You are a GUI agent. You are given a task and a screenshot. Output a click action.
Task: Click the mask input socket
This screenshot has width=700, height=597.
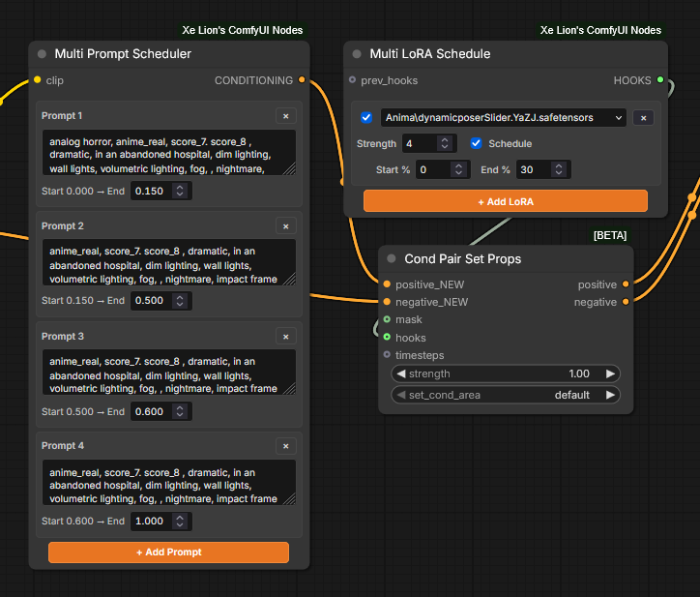pos(387,319)
